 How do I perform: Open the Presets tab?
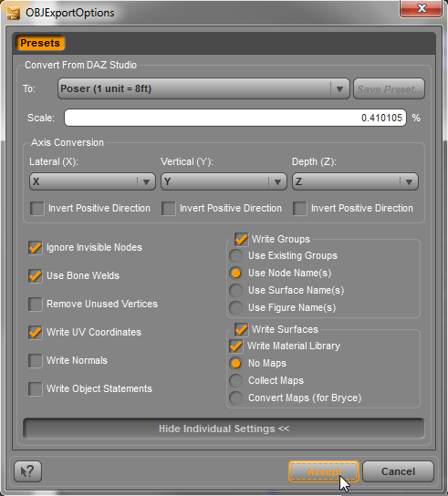[x=40, y=43]
